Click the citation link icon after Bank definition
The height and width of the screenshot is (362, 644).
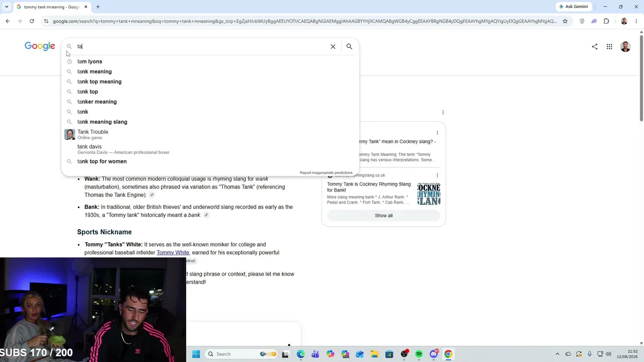(x=206, y=215)
